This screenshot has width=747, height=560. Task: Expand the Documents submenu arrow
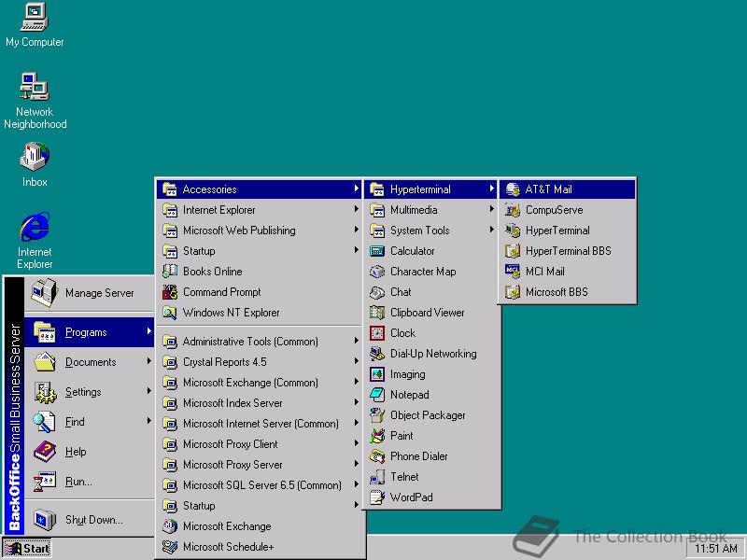[x=149, y=361]
